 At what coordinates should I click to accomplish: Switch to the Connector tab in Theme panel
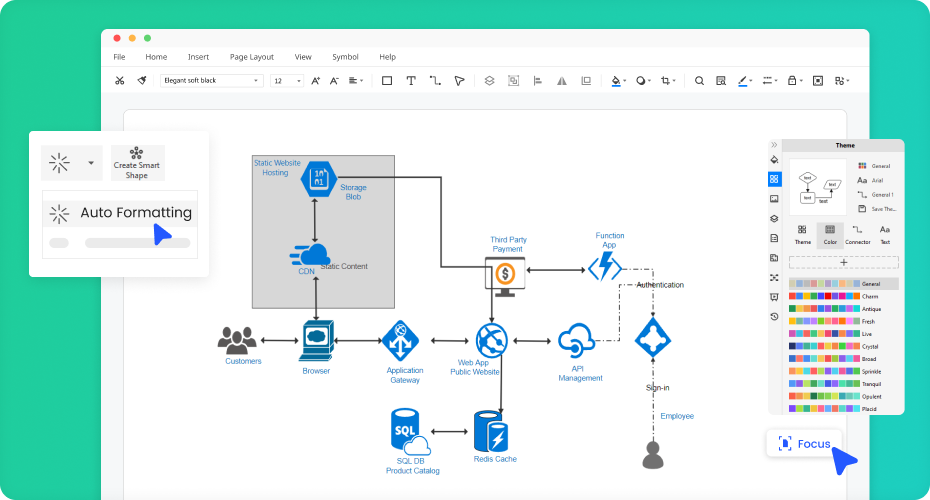[857, 234]
